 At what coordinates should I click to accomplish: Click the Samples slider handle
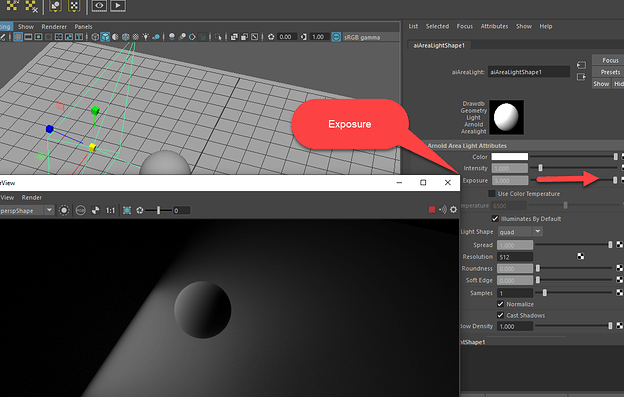(544, 293)
